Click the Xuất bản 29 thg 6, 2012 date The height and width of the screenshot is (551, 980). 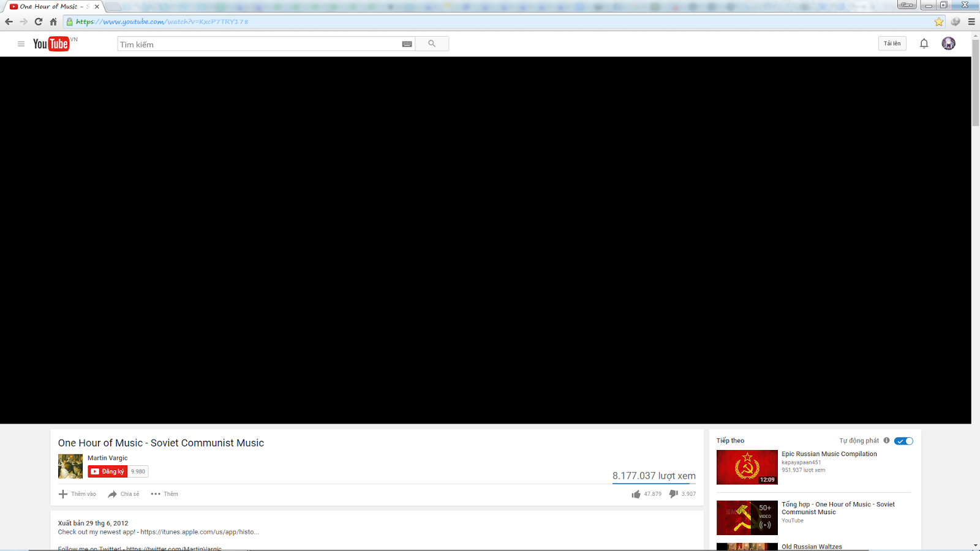tap(93, 523)
